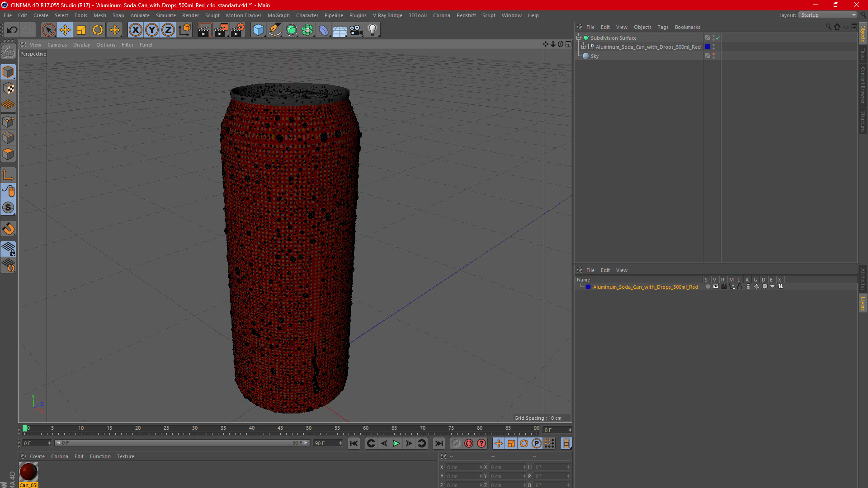This screenshot has height=488, width=868.
Task: Toggle layer view eye icon
Action: [x=716, y=286]
